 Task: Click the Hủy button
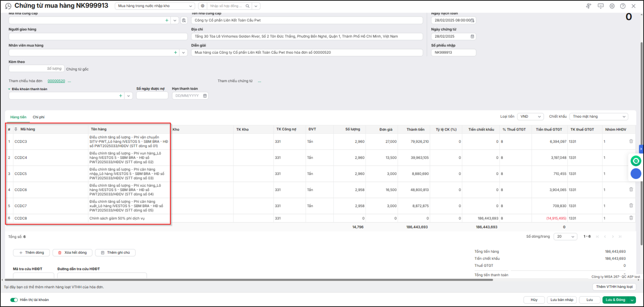pos(534,300)
